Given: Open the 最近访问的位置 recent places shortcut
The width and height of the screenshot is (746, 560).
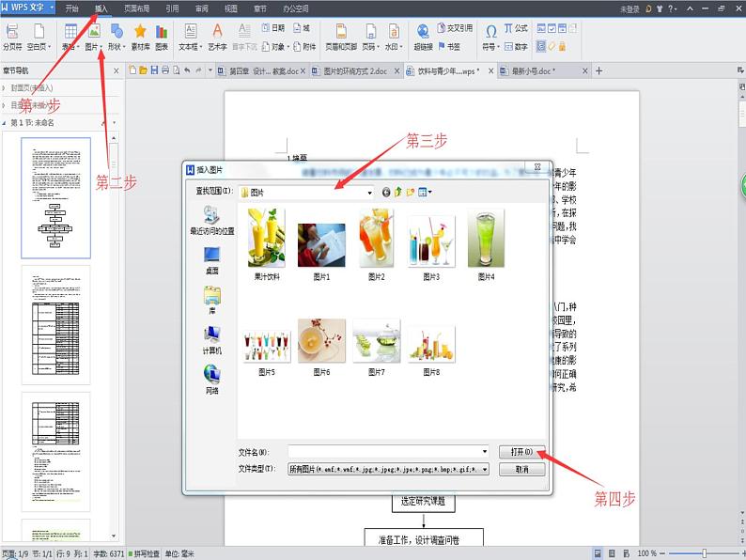Looking at the screenshot, I should coord(212,220).
